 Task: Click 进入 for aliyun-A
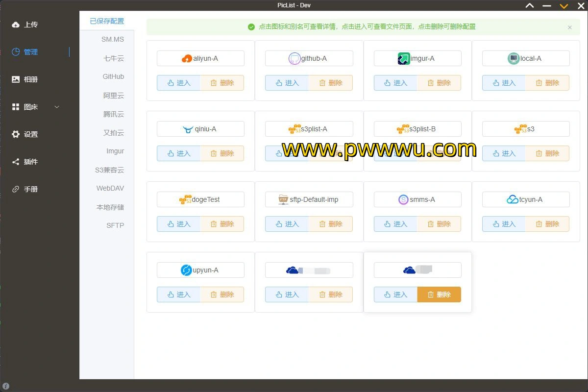tap(179, 83)
